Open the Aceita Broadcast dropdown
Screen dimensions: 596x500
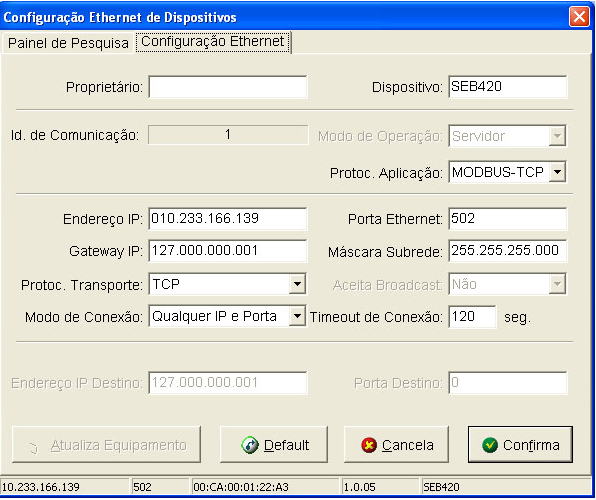(x=557, y=284)
